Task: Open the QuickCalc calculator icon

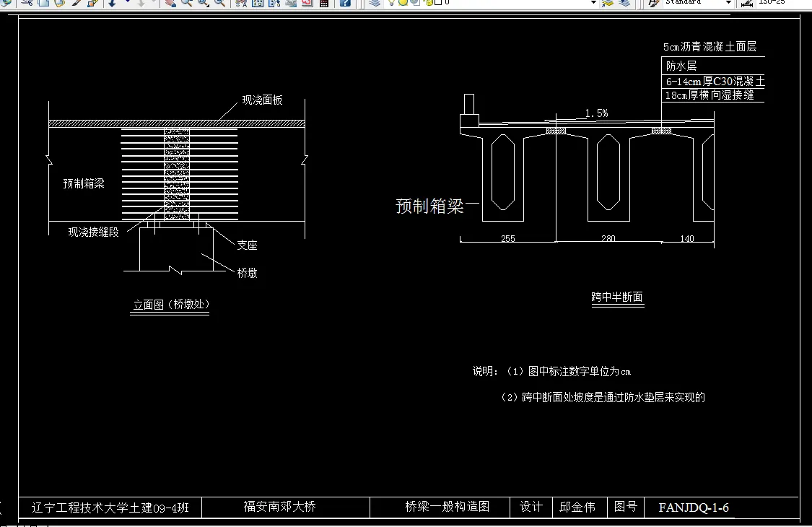Action: 324,3
